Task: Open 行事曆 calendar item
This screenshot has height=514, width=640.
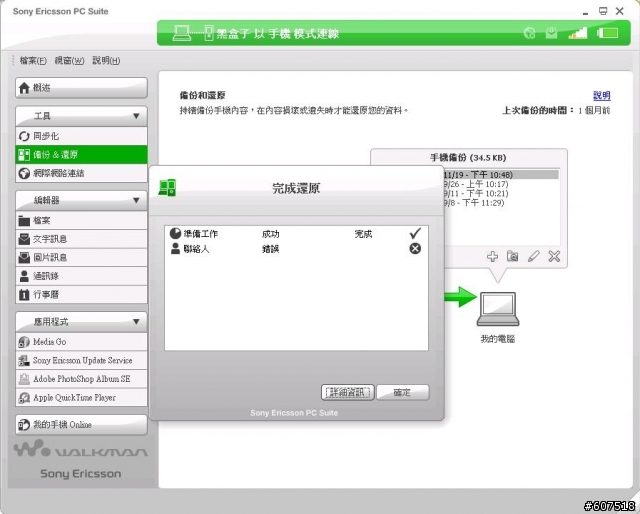Action: pos(81,294)
